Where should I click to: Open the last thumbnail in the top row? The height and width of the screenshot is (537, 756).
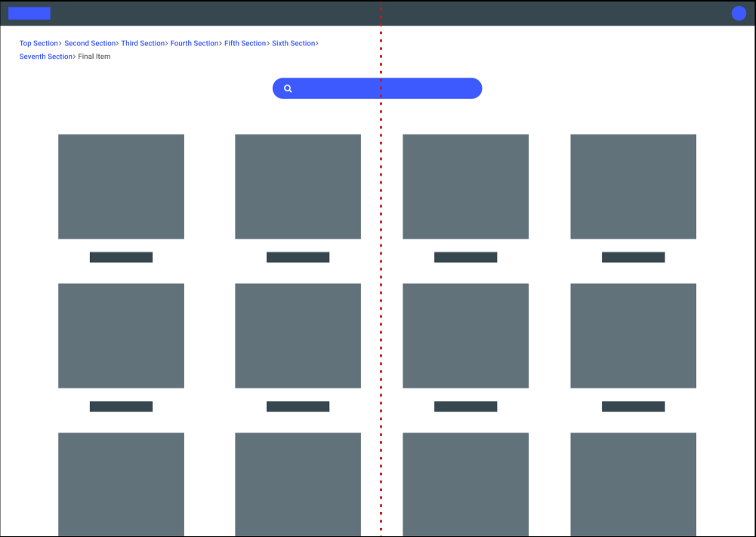(633, 187)
